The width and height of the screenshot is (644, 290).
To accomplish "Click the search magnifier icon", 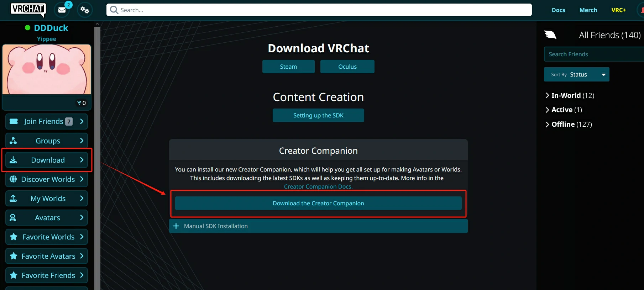I will click(114, 10).
